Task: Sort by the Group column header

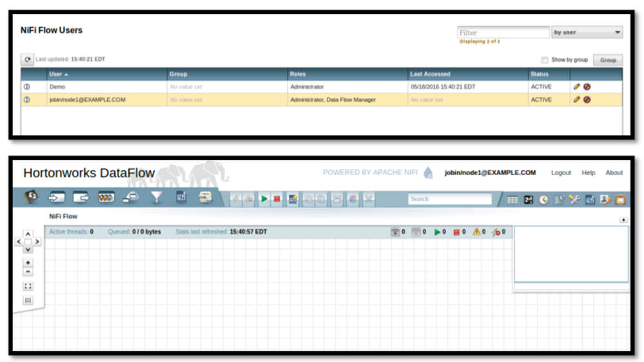Action: (x=227, y=74)
